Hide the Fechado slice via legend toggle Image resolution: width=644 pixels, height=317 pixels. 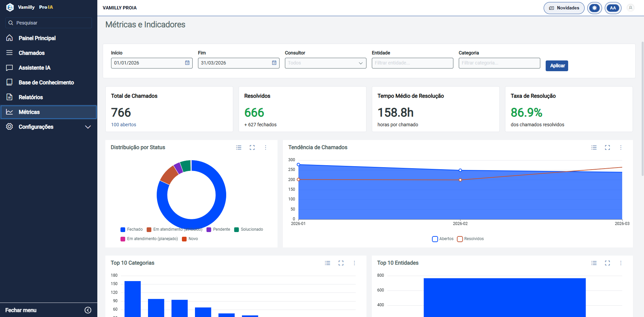[x=122, y=230]
